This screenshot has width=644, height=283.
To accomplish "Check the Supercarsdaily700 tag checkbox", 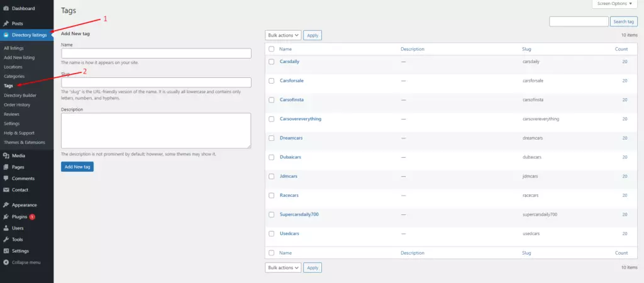I will tap(272, 214).
